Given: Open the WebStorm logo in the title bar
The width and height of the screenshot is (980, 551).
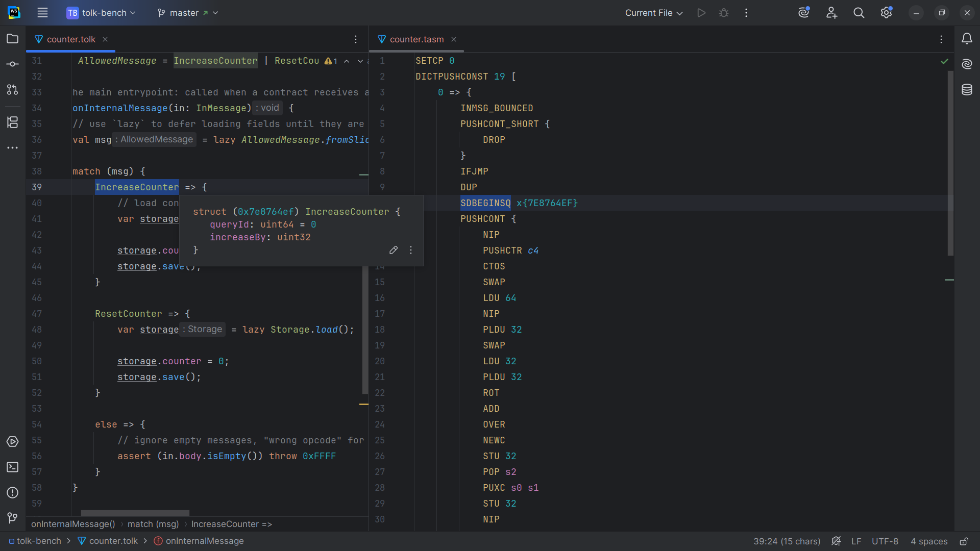Looking at the screenshot, I should (14, 13).
